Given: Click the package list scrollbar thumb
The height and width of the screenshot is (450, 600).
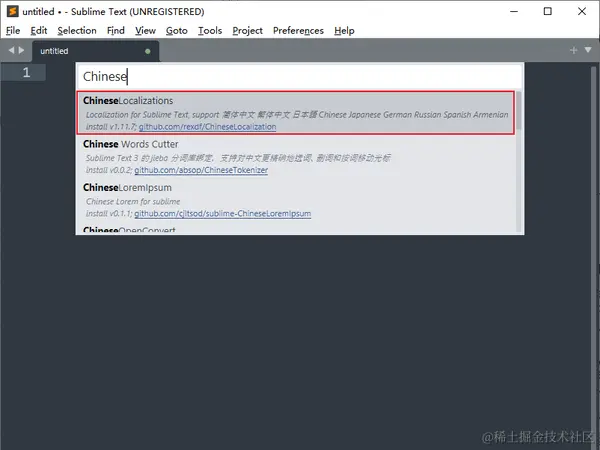Looking at the screenshot, I should pyautogui.click(x=519, y=110).
